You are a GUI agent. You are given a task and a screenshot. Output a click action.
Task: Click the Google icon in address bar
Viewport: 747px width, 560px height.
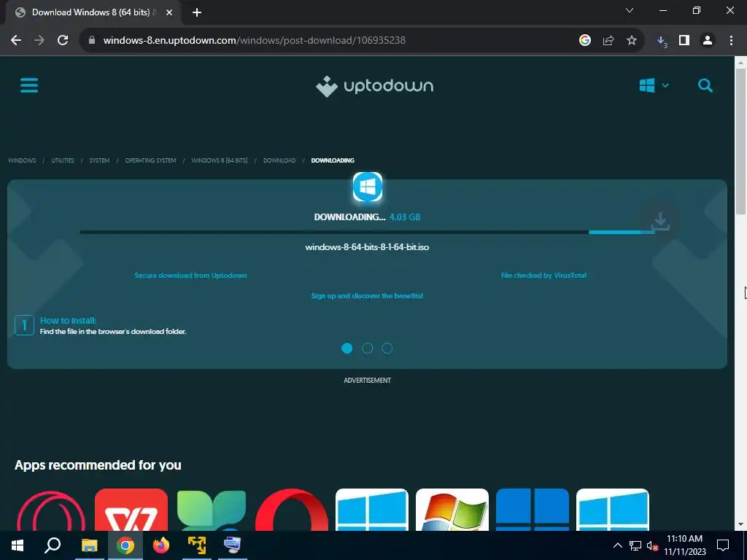[585, 41]
